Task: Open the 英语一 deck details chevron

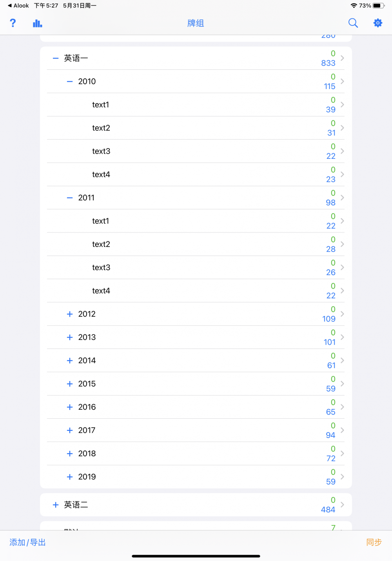Action: point(342,58)
